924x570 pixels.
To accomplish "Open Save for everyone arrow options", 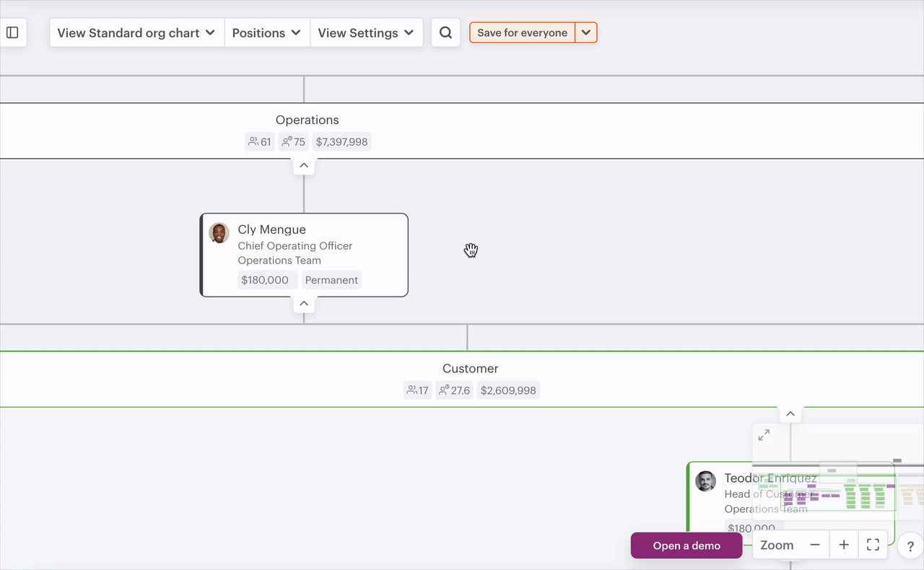I will (586, 32).
